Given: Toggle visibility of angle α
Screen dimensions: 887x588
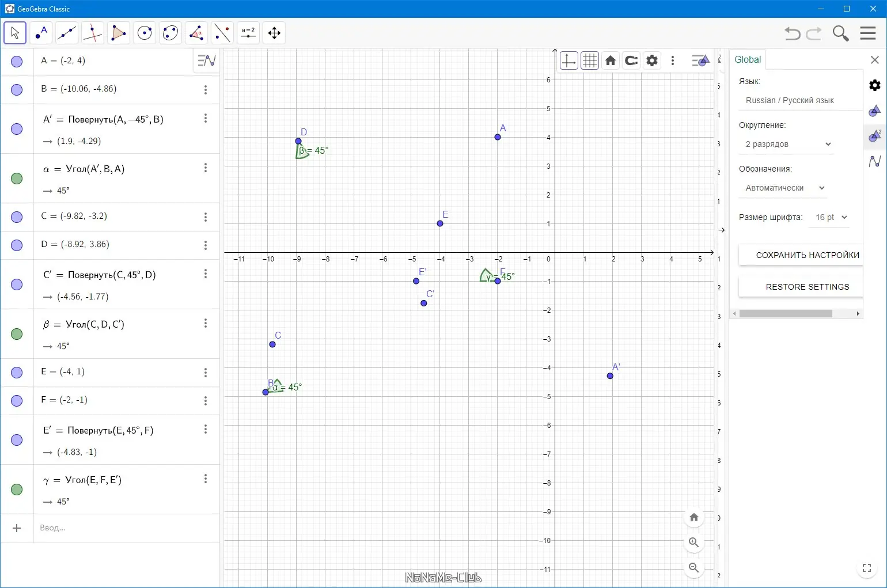Looking at the screenshot, I should [17, 179].
